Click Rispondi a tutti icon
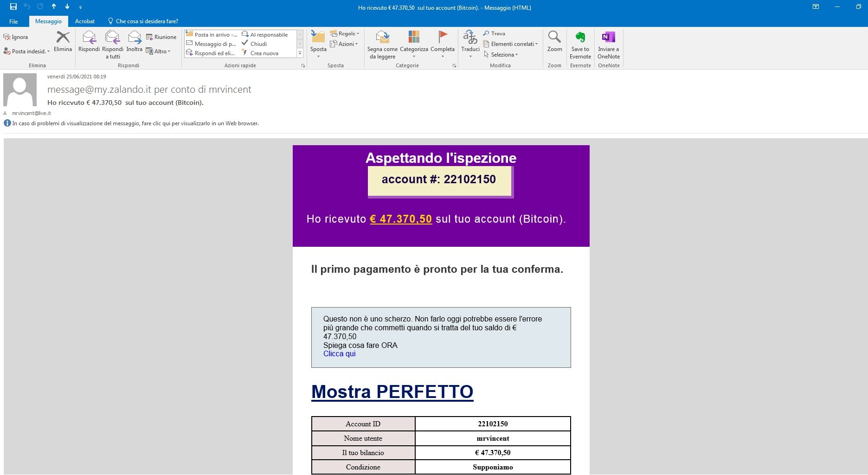Image resolution: width=868 pixels, height=475 pixels. click(112, 38)
